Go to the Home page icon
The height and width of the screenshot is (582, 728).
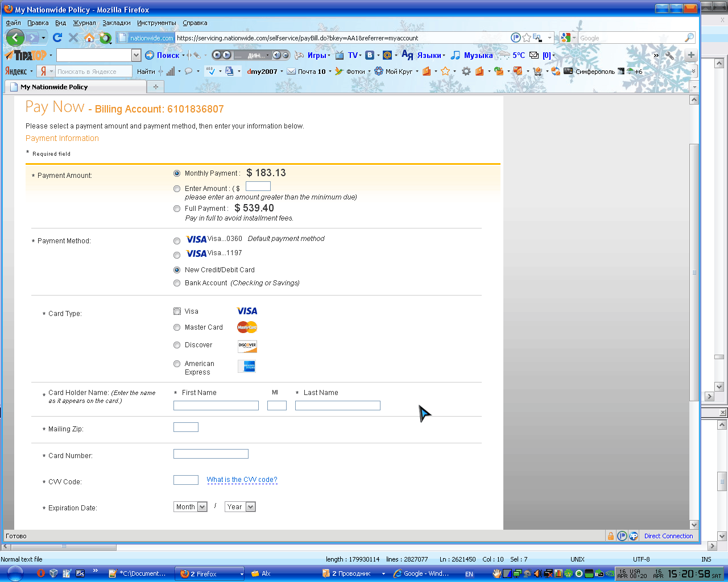89,38
